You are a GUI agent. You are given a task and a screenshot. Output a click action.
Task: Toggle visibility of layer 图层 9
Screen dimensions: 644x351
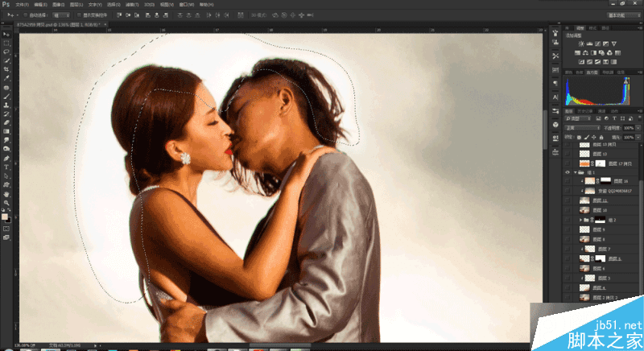[x=568, y=229]
